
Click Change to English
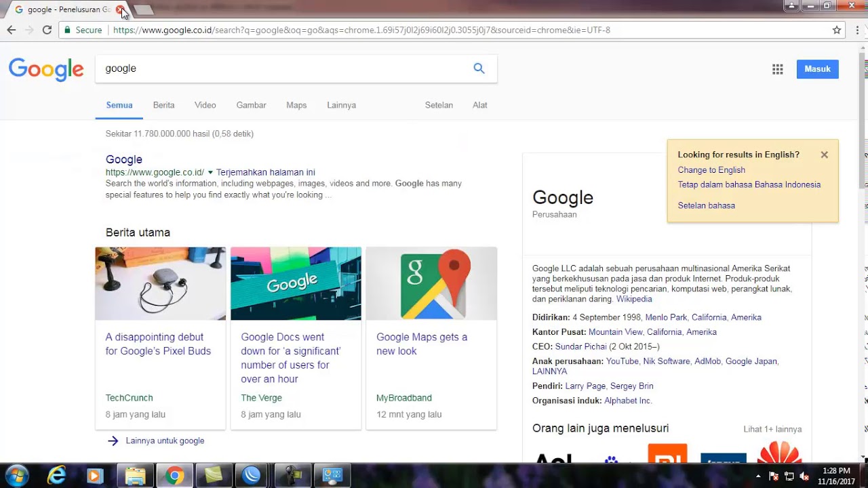pos(711,170)
